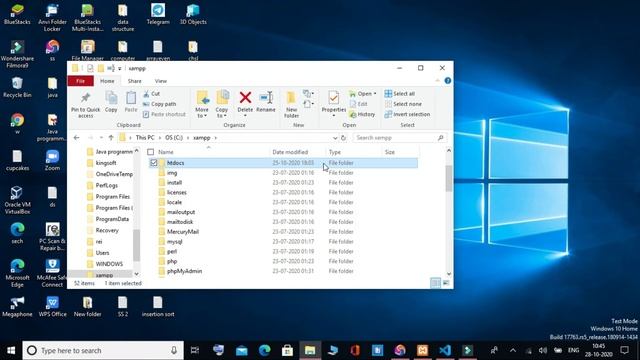Click OS (C:) in address bar
Screen dimensions: 640x360
tap(174, 138)
